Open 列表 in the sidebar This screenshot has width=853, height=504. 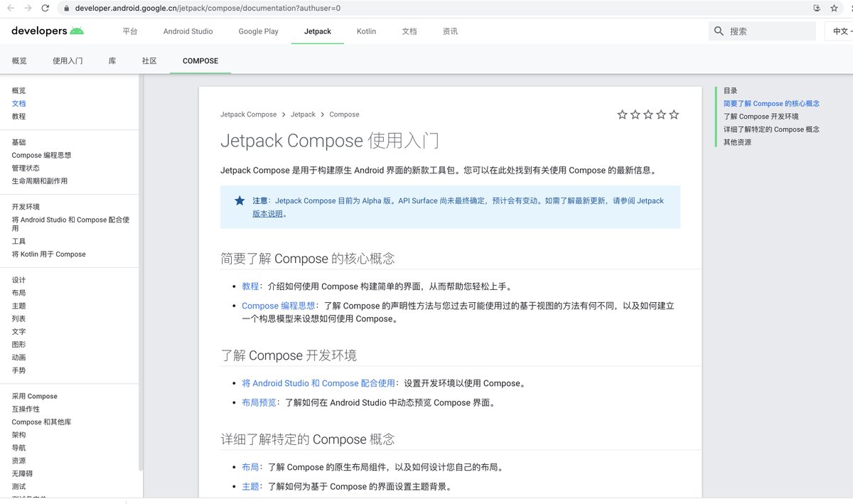[x=18, y=318]
